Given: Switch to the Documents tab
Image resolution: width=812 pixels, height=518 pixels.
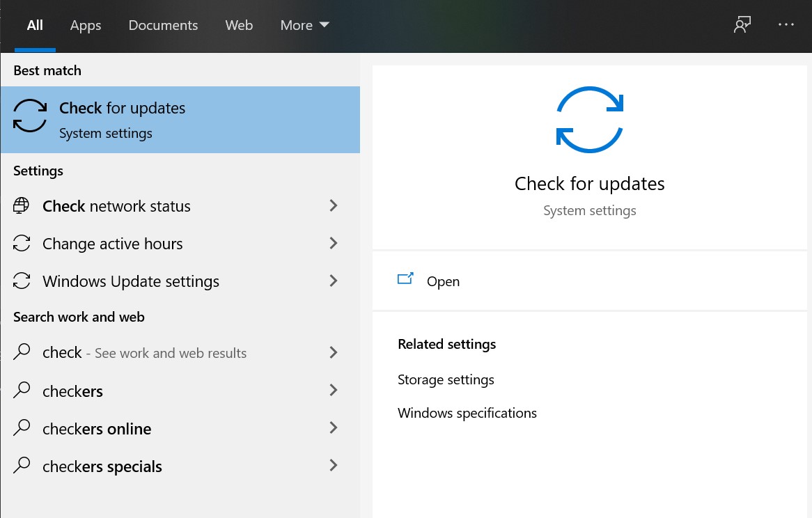Looking at the screenshot, I should (x=163, y=25).
